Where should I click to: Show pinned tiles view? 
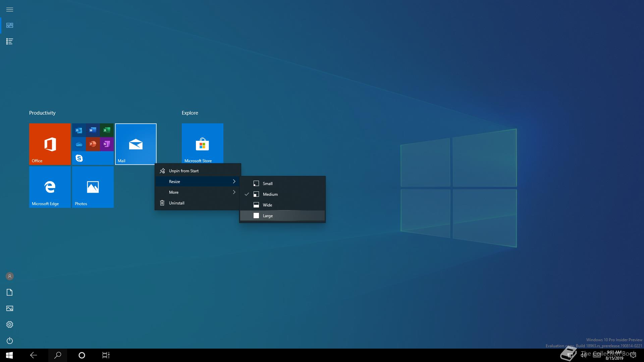[10, 25]
